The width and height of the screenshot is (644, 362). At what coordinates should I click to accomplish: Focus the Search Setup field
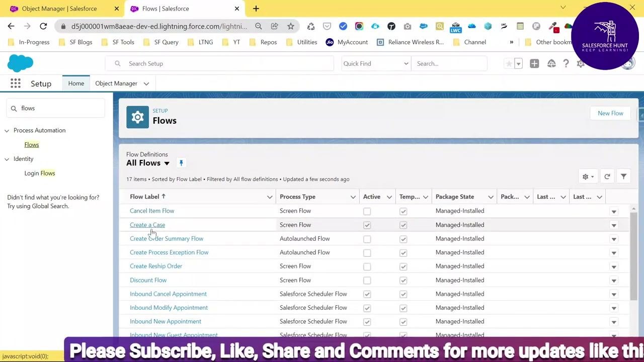point(219,63)
